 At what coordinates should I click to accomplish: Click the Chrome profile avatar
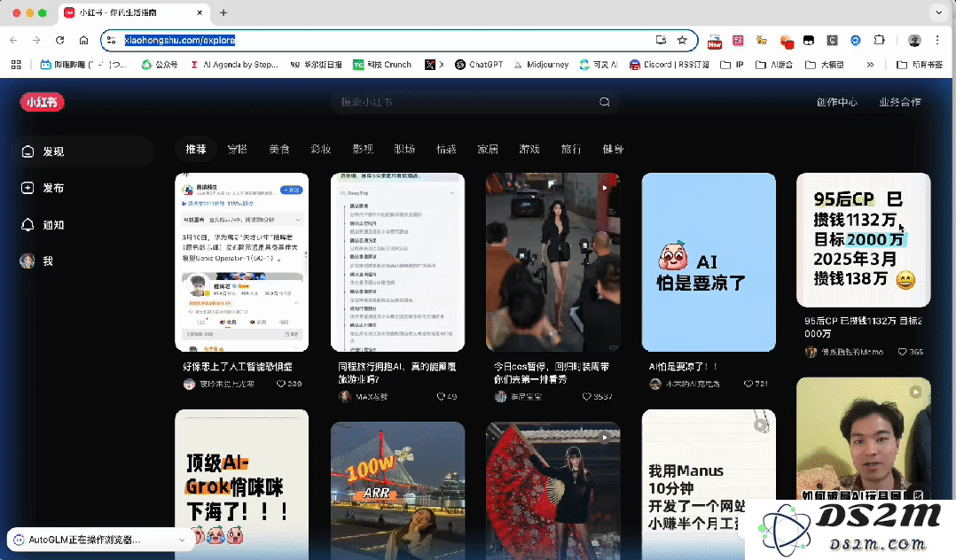[914, 40]
